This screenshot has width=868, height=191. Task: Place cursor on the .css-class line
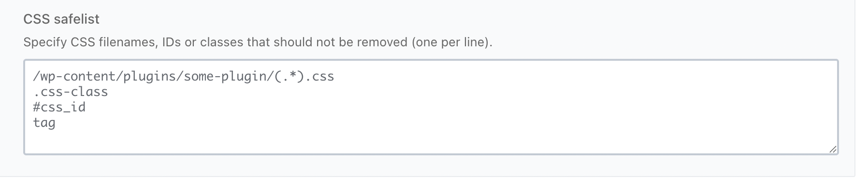coord(71,92)
